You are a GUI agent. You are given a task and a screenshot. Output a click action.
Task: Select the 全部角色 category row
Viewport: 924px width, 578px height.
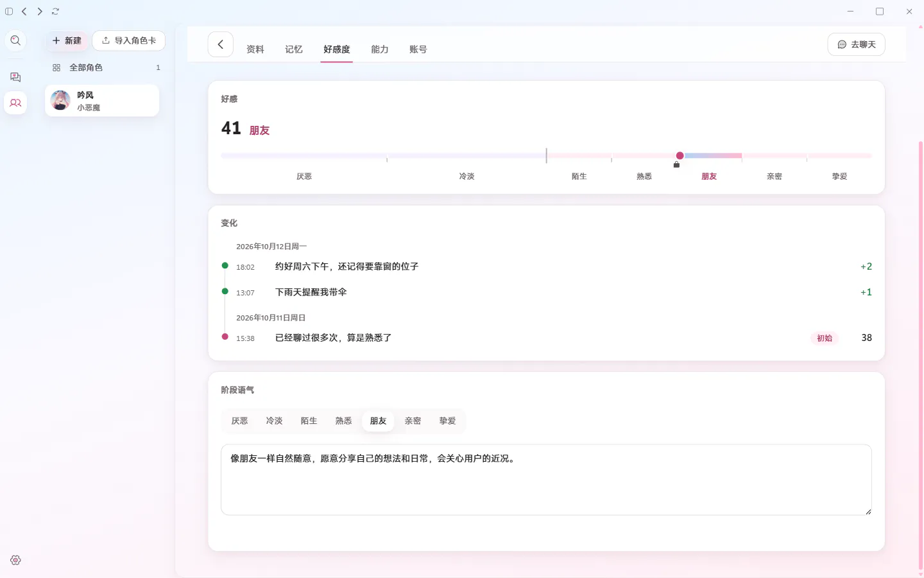(106, 67)
